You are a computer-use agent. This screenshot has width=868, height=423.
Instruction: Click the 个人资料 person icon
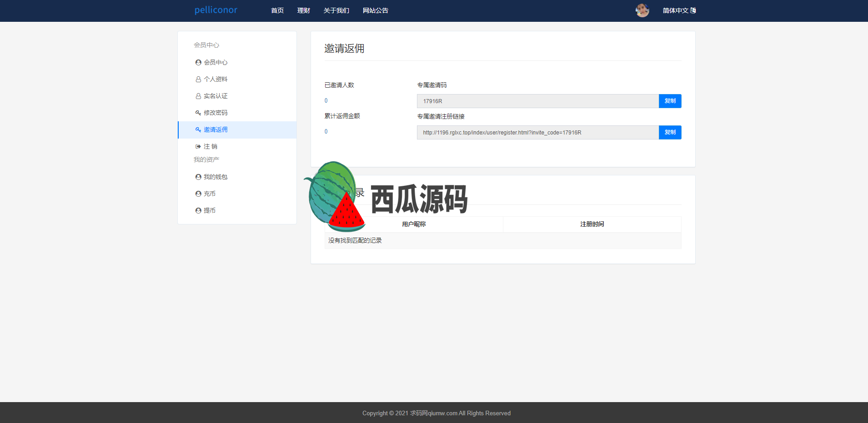[x=198, y=79]
